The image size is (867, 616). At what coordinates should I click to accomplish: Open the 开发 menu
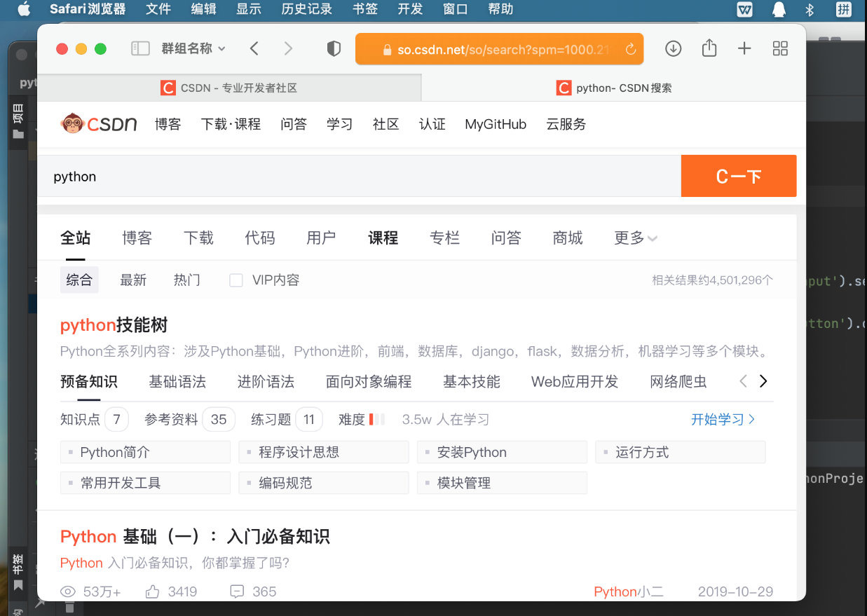(410, 9)
